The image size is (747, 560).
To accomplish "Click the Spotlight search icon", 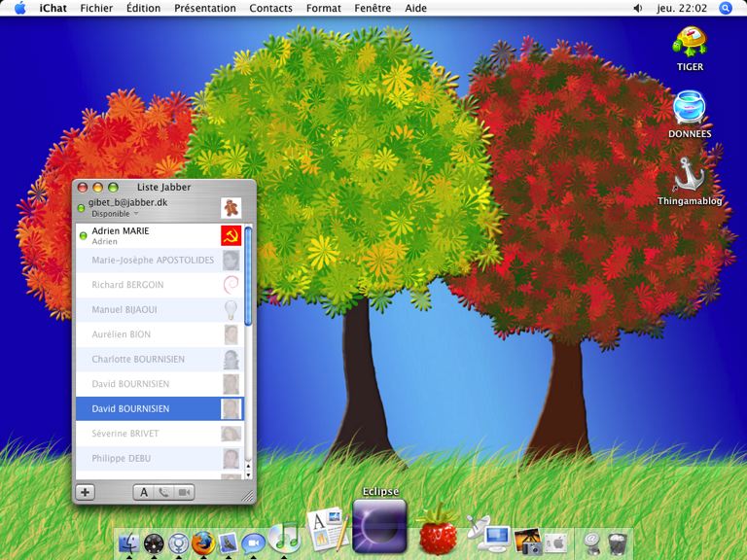I will pos(726,8).
